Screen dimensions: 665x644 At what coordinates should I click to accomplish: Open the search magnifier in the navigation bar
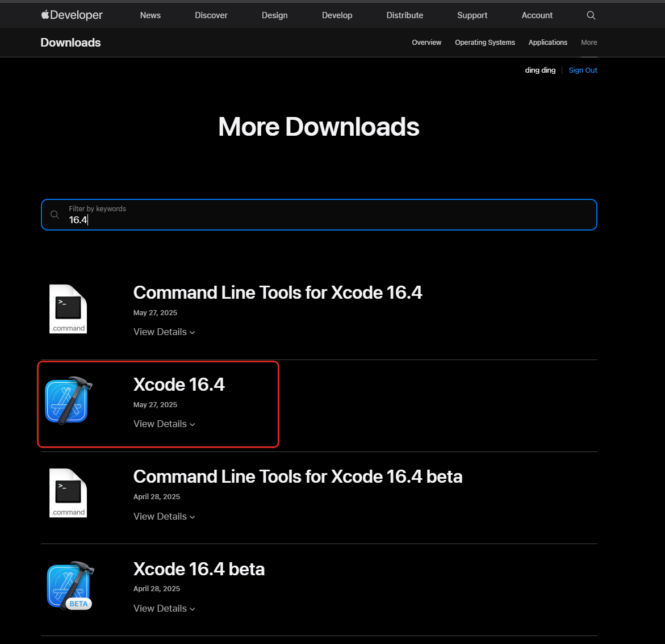coord(591,15)
